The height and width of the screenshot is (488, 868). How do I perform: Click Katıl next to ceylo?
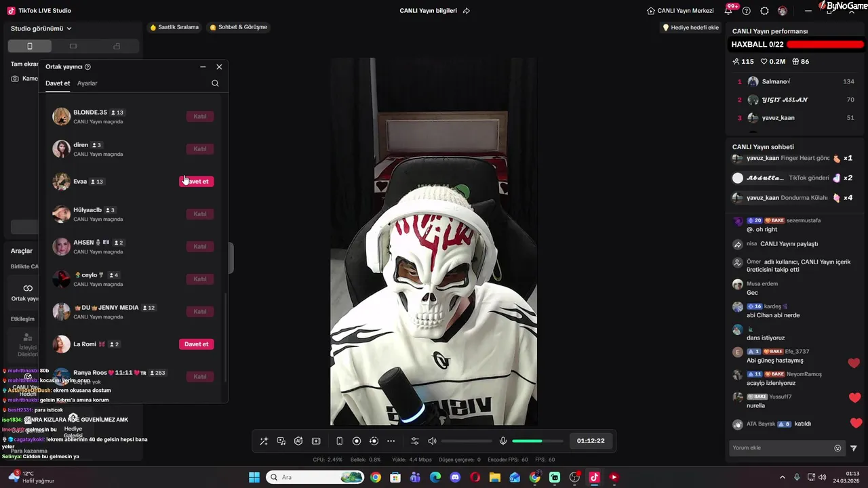(200, 279)
